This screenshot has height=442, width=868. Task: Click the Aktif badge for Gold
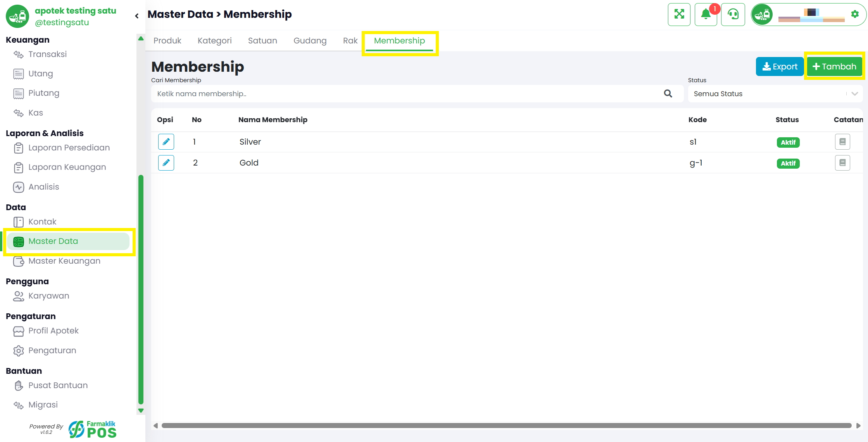click(x=788, y=164)
